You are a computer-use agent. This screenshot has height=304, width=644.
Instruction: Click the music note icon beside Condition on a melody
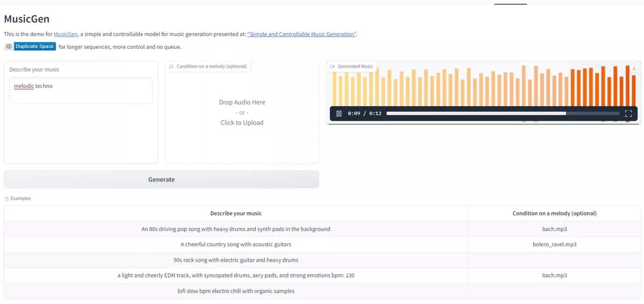(x=171, y=66)
